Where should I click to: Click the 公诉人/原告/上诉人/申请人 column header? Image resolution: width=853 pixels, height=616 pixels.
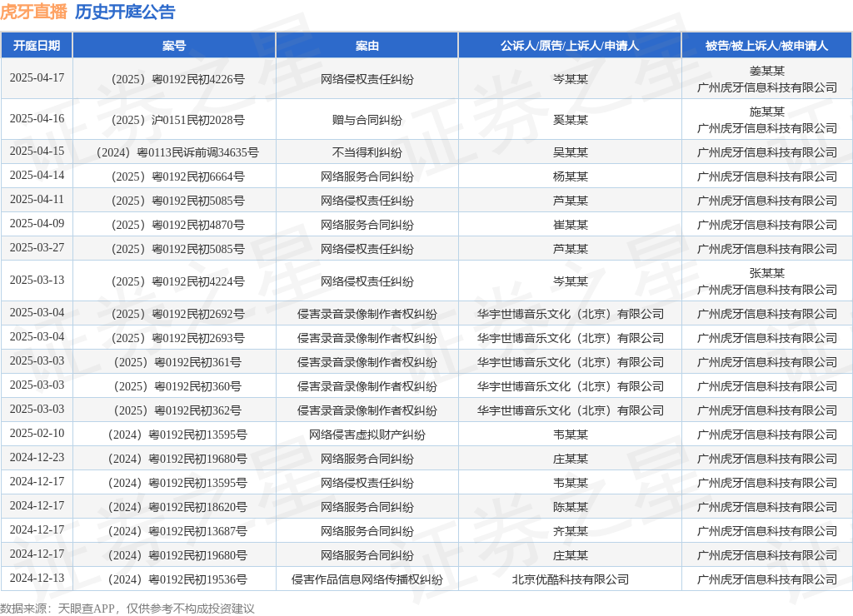(x=570, y=46)
